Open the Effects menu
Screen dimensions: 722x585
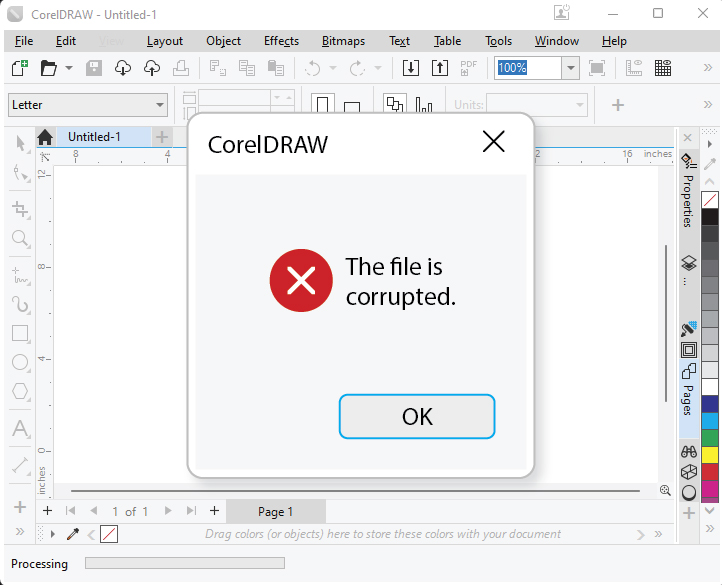coord(281,41)
